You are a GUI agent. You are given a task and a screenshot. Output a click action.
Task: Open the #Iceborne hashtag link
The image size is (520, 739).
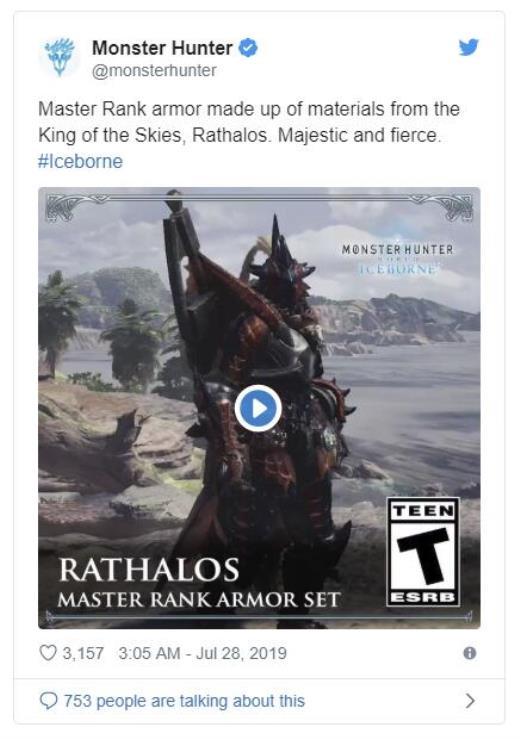pos(80,161)
